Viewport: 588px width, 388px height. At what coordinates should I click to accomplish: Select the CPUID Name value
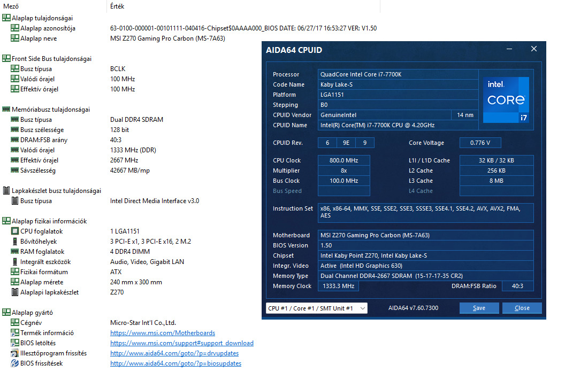(398, 125)
